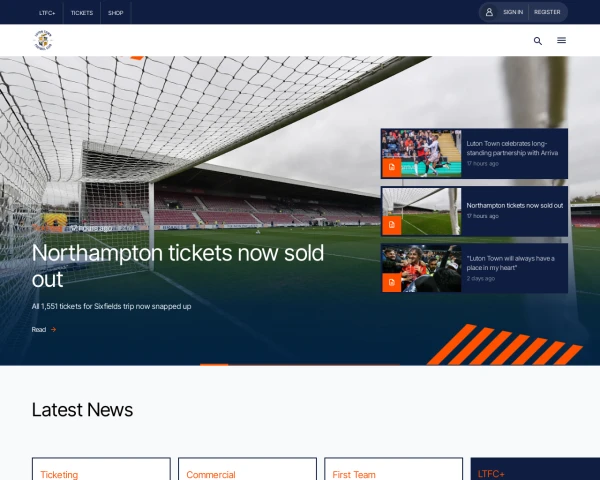Click the Sign In button
The height and width of the screenshot is (480, 600).
pyautogui.click(x=513, y=12)
